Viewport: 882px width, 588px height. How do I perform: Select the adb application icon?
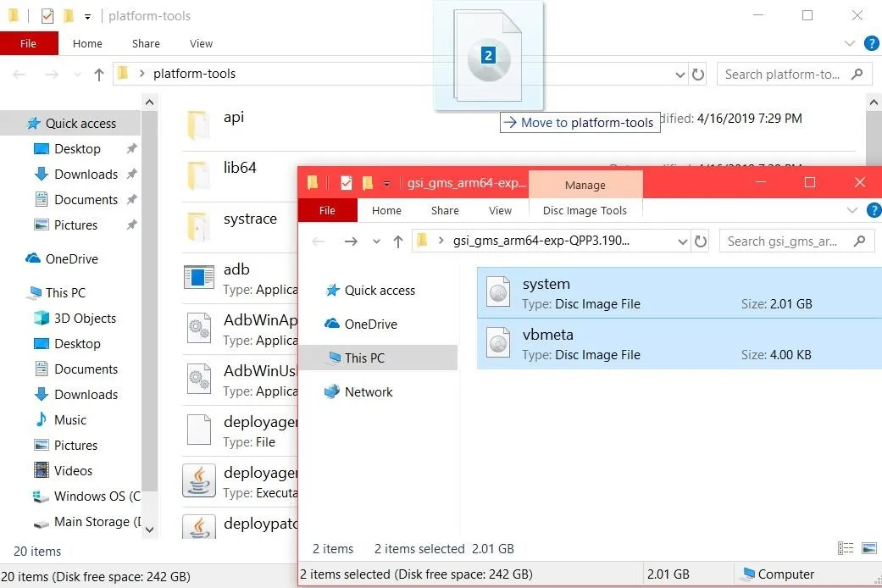coord(198,277)
